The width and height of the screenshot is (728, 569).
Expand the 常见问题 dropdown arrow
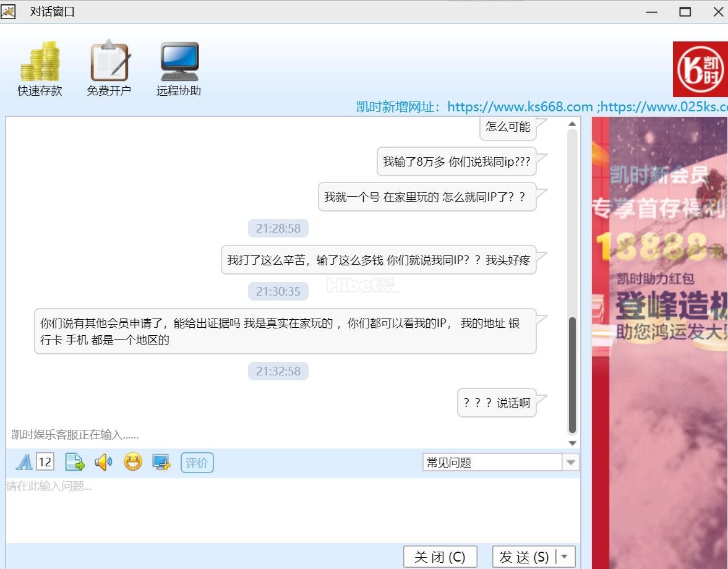(570, 463)
